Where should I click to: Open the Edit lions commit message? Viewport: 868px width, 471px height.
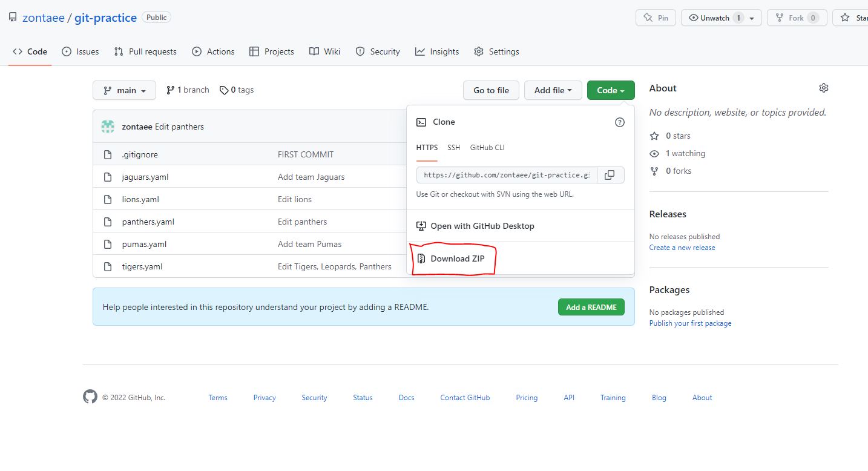coord(295,200)
